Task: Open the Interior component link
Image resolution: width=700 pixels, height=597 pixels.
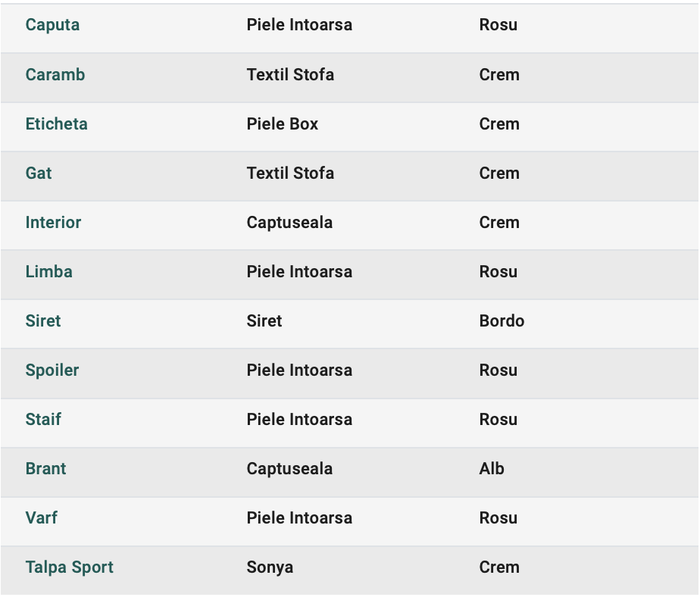Action: pyautogui.click(x=53, y=223)
